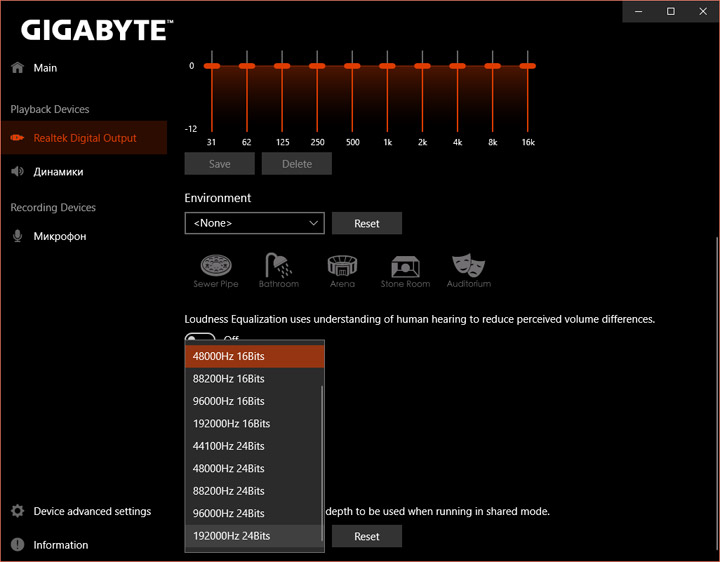This screenshot has width=720, height=562.
Task: Choose 192000Hz 16Bits from the list
Action: (x=253, y=424)
